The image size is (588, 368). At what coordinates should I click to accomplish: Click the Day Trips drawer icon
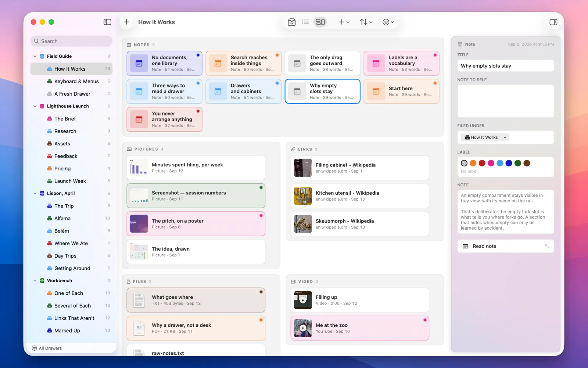click(x=50, y=256)
